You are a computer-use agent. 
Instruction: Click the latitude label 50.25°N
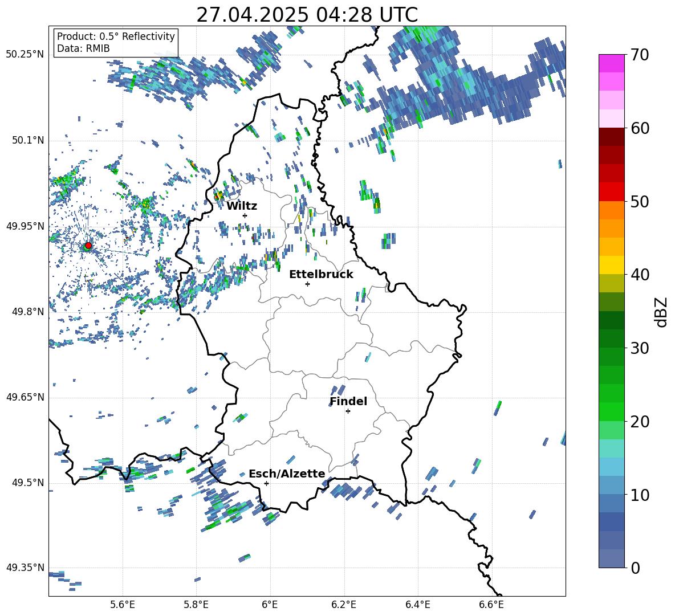(x=25, y=55)
